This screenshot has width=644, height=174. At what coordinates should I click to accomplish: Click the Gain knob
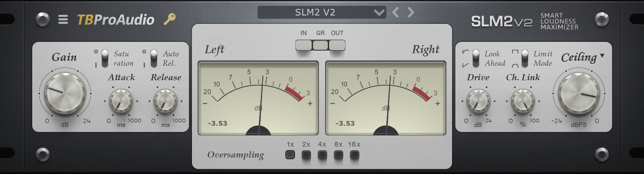(x=65, y=93)
